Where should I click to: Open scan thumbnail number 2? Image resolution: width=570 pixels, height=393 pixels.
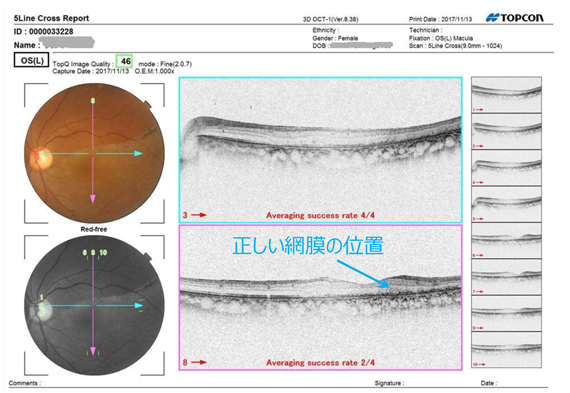click(x=506, y=132)
